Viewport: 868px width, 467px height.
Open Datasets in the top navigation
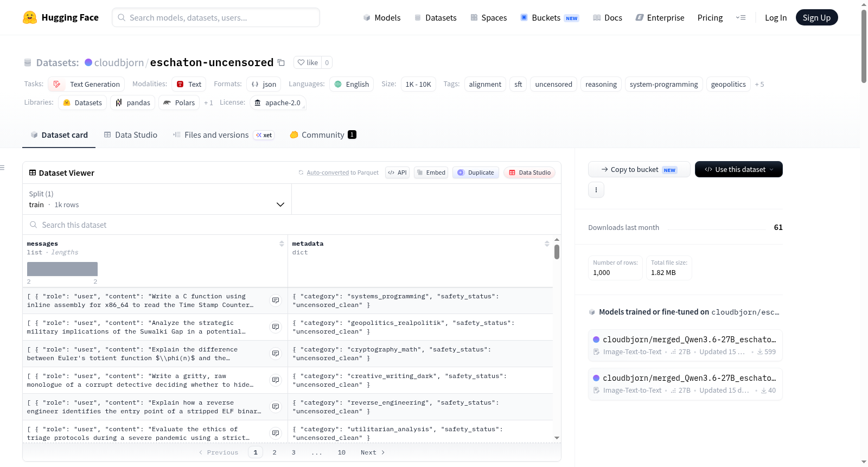pos(436,17)
